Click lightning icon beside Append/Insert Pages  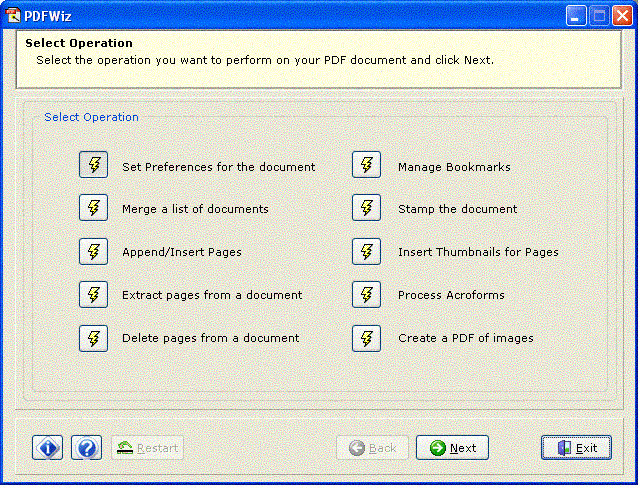tap(94, 251)
